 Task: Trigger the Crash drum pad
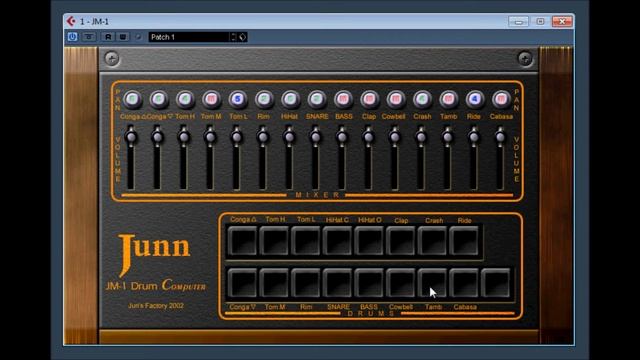click(432, 241)
